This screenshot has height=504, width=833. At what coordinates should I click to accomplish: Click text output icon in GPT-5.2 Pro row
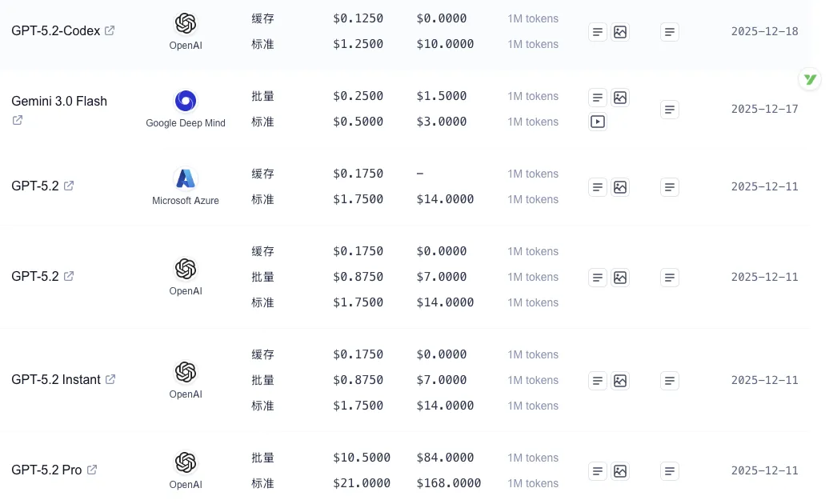tap(670, 471)
